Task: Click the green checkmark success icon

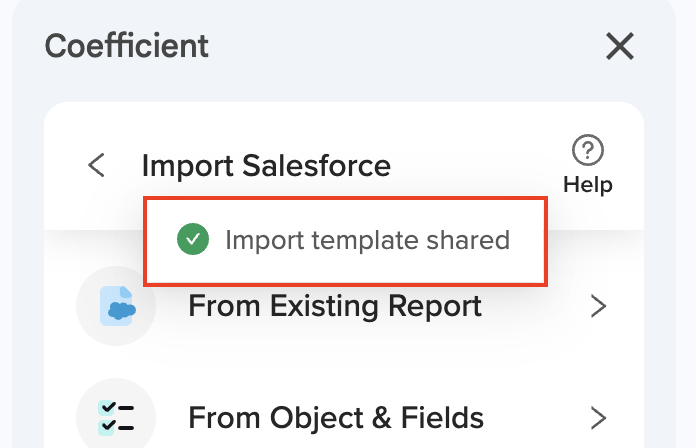Action: 192,240
